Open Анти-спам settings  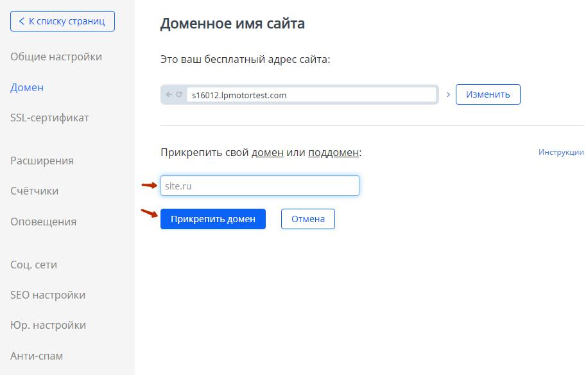[x=37, y=356]
